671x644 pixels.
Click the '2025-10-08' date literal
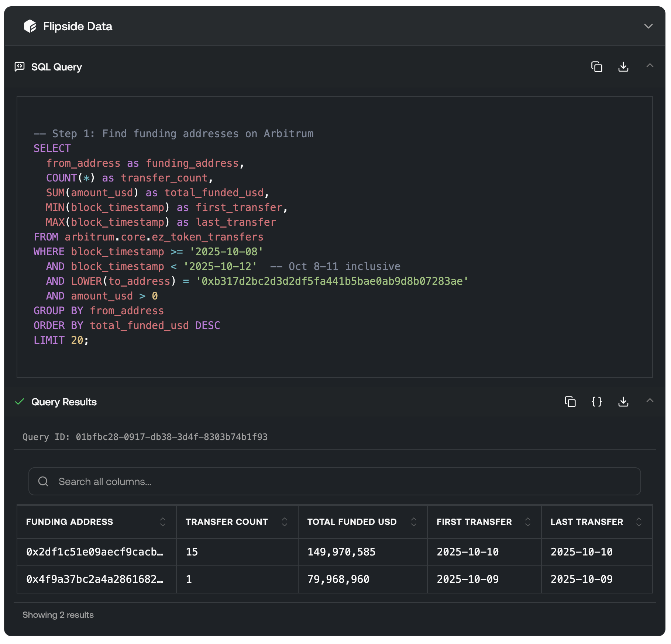pos(226,252)
